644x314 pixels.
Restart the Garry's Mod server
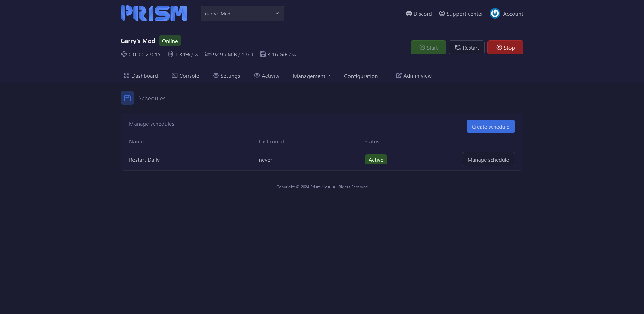tap(467, 47)
